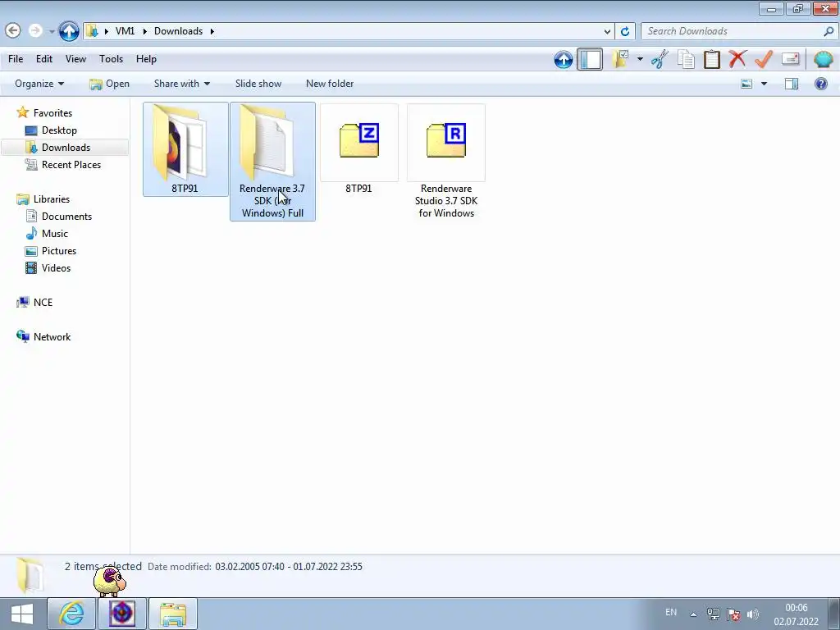The image size is (840, 630).
Task: Select Renderware 3.7 SDK (for Windows) Full folder
Action: 272,162
